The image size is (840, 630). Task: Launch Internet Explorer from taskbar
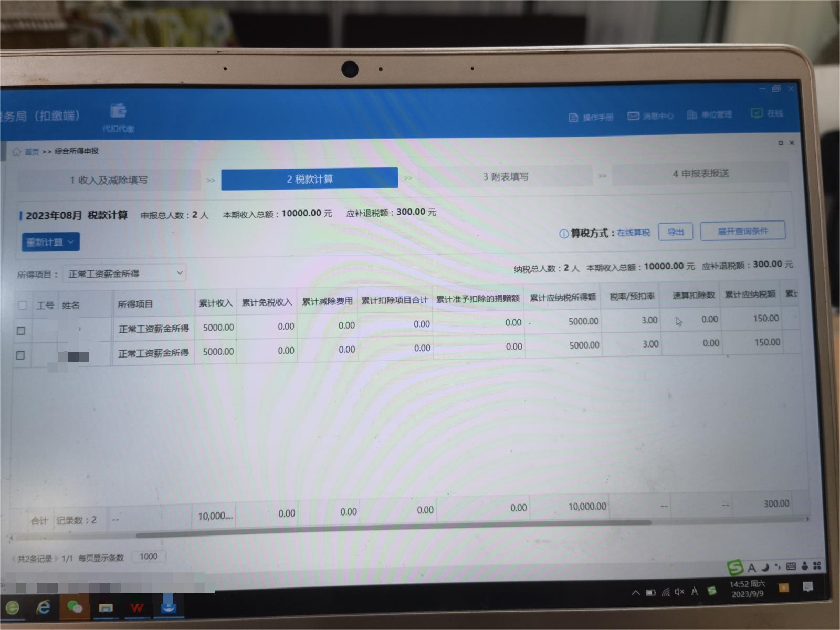43,607
